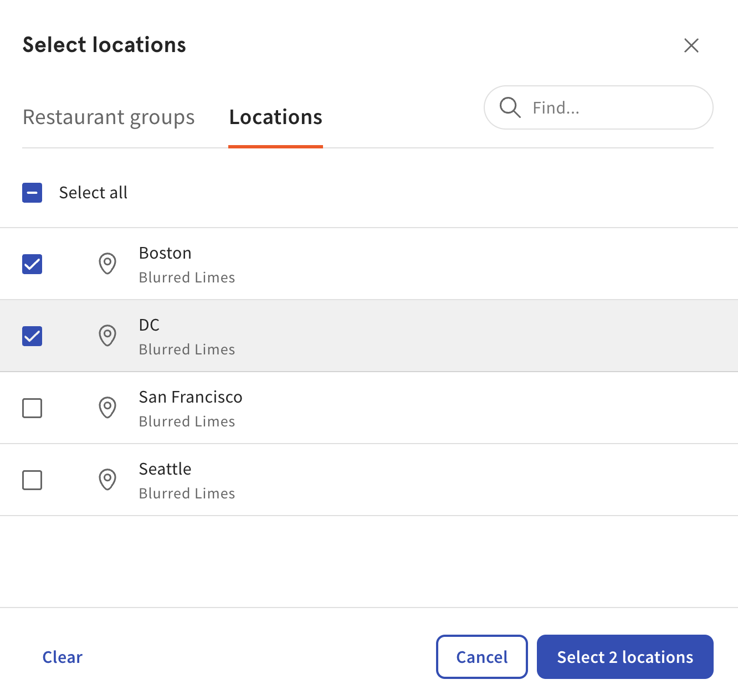Click the Clear link
Screen dimensions: 738x700
[x=62, y=657]
